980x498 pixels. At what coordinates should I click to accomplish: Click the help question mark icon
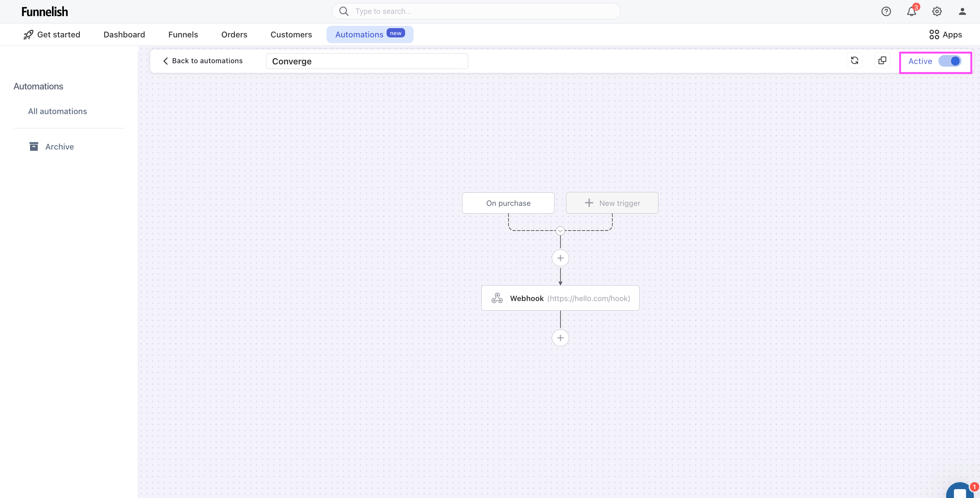[x=886, y=12]
